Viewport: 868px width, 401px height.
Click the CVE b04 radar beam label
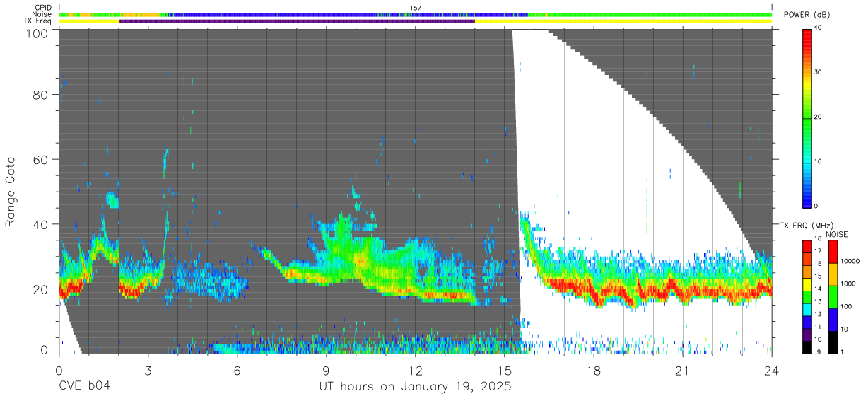pyautogui.click(x=83, y=387)
